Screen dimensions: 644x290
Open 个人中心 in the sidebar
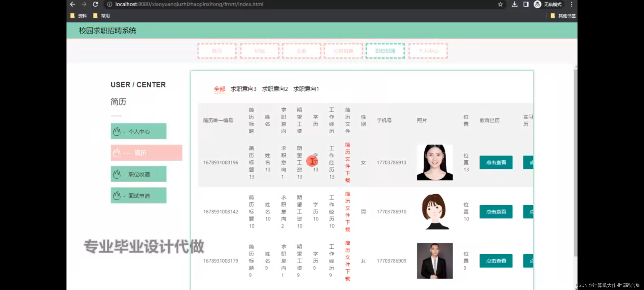[138, 131]
